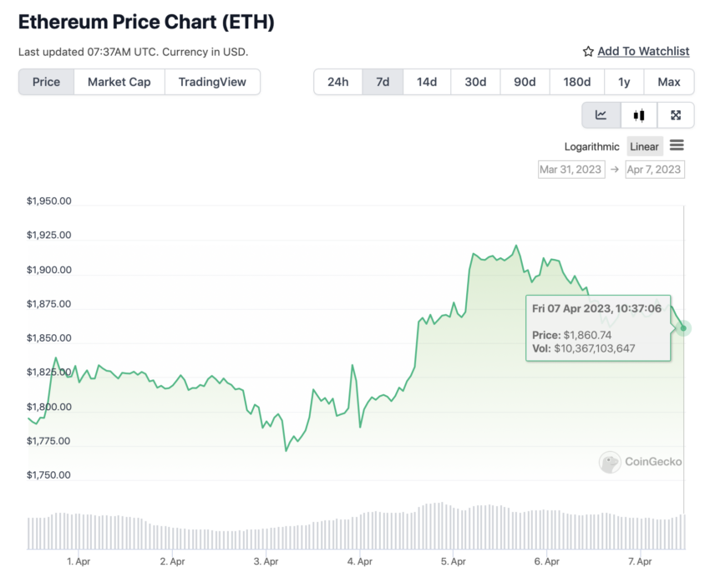Toggle Logarithmic scale
The height and width of the screenshot is (588, 710).
point(591,147)
